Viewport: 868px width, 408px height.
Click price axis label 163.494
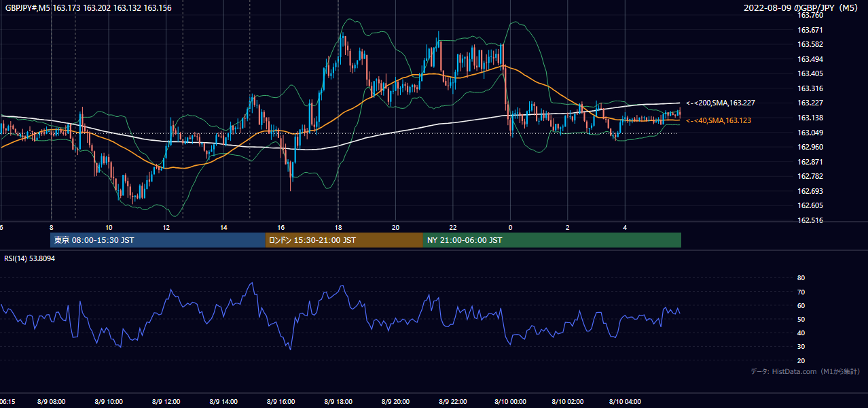click(810, 59)
